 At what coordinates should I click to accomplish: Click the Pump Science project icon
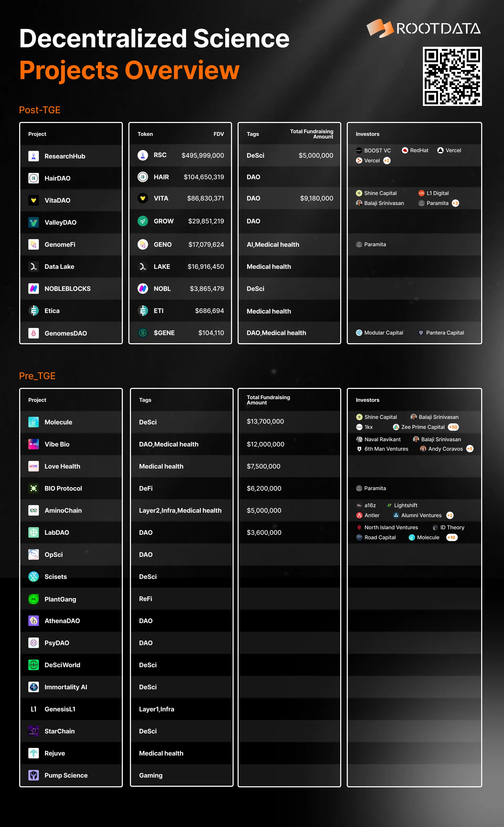coord(34,775)
